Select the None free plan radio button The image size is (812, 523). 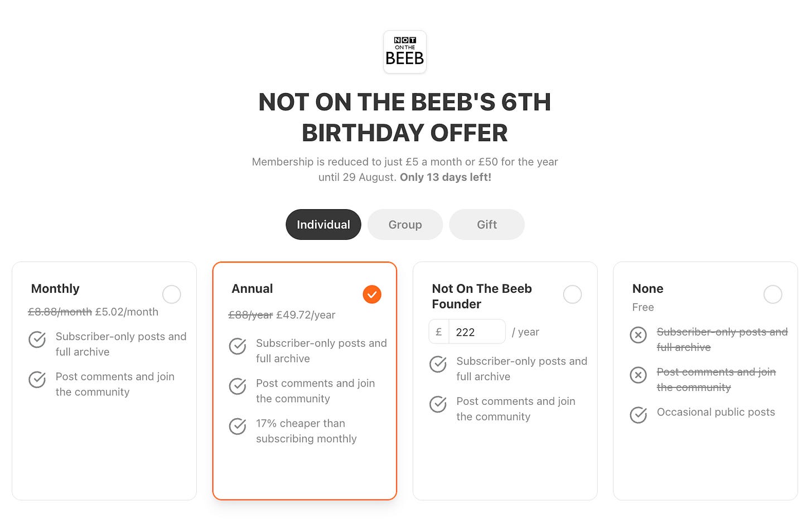[773, 294]
